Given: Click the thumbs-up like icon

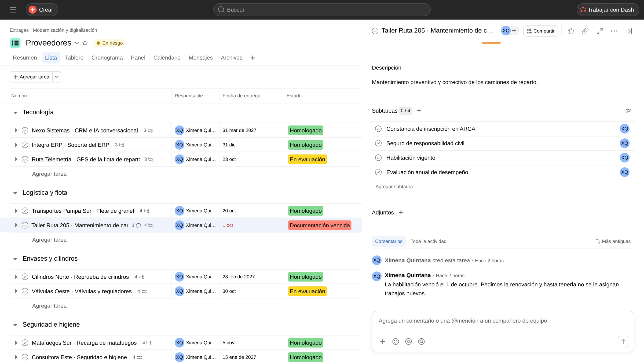Looking at the screenshot, I should 571,31.
